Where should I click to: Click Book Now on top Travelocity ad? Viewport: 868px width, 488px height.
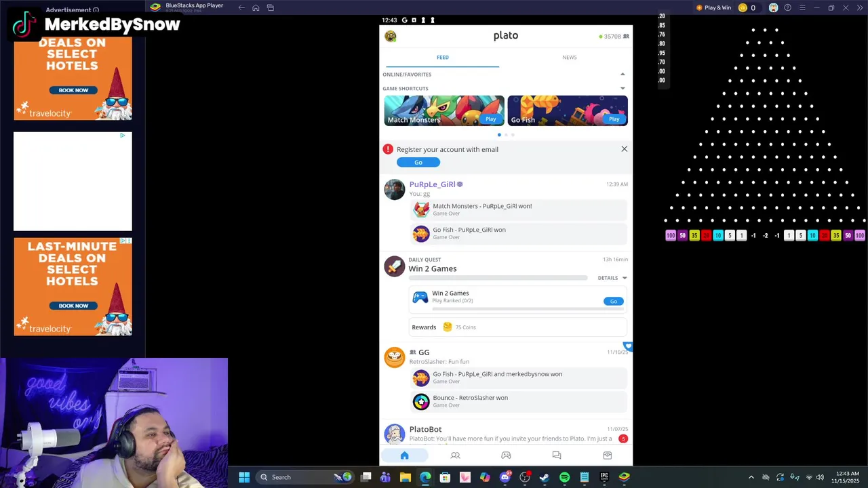[x=73, y=90]
